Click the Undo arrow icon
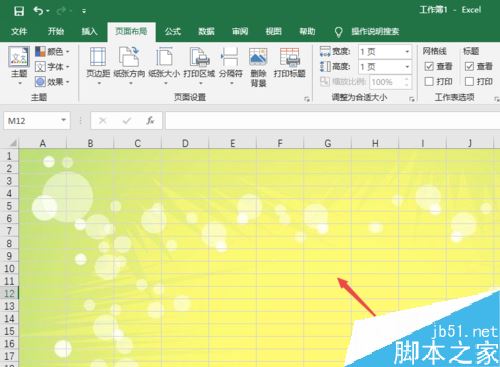500x367 pixels. pos(38,11)
